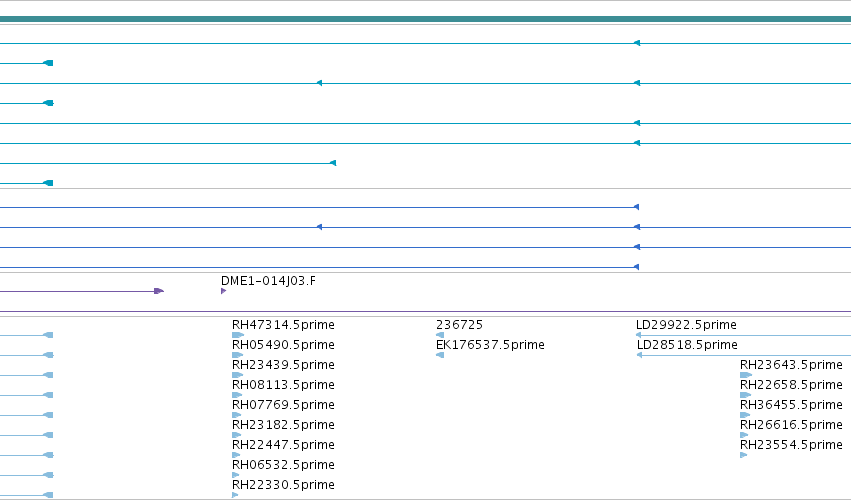This screenshot has height=500, width=851.
Task: Open the LD28518.5prime label
Action: click(x=687, y=345)
